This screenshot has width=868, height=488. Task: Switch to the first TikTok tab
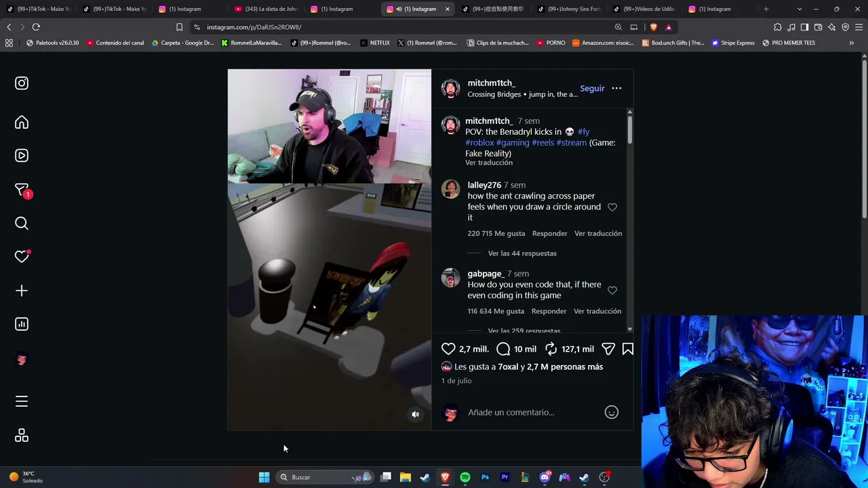click(38, 9)
